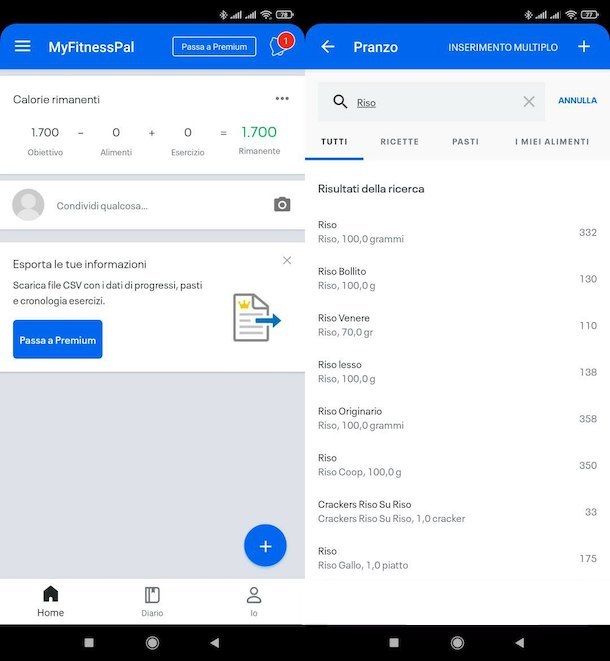
Task: Tap the CSV export document illustration
Action: tap(257, 317)
